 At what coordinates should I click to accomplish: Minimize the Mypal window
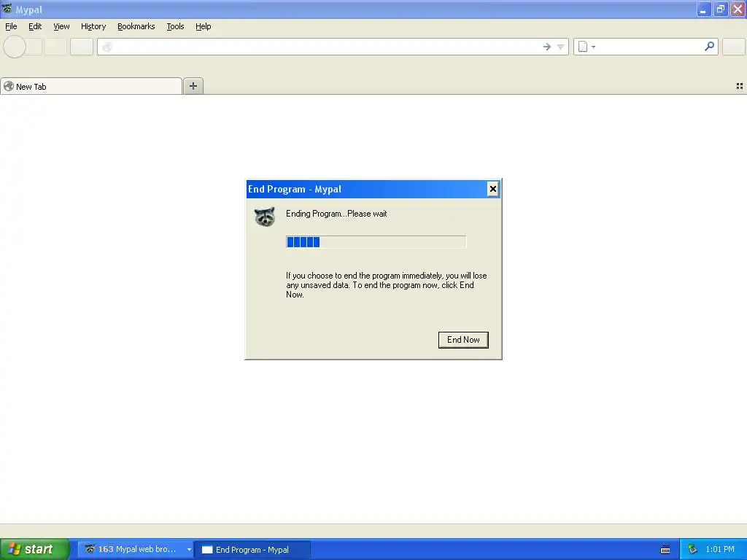click(x=703, y=9)
